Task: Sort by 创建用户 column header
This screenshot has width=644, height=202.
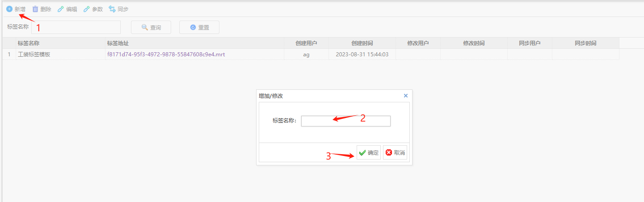Action: coord(306,43)
